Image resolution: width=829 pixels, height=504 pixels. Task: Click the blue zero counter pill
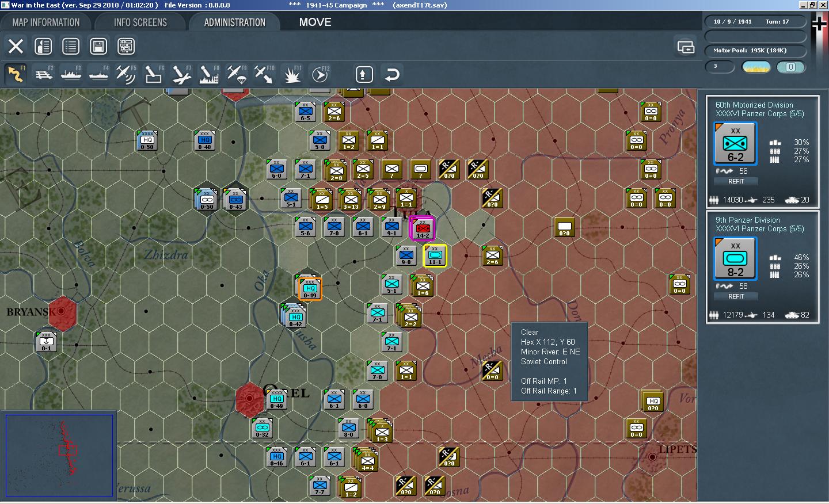(x=790, y=67)
